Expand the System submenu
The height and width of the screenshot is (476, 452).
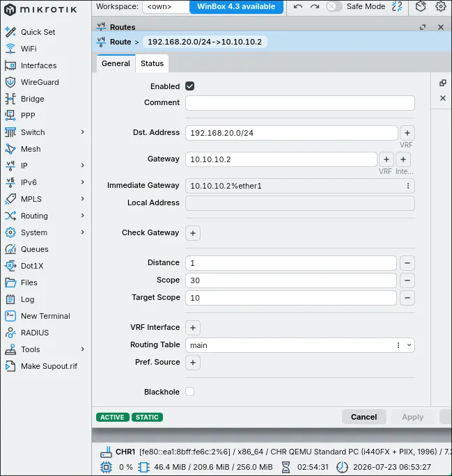pos(83,232)
